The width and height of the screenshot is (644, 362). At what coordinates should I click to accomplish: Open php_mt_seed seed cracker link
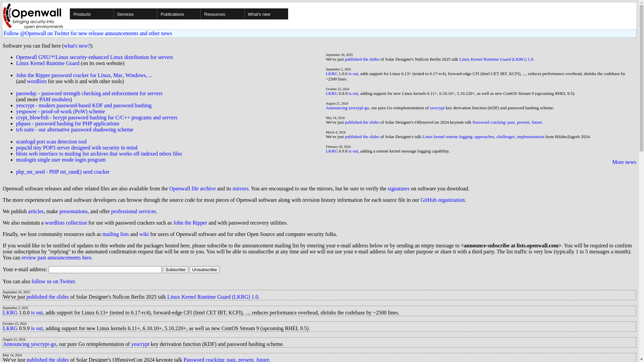63,172
